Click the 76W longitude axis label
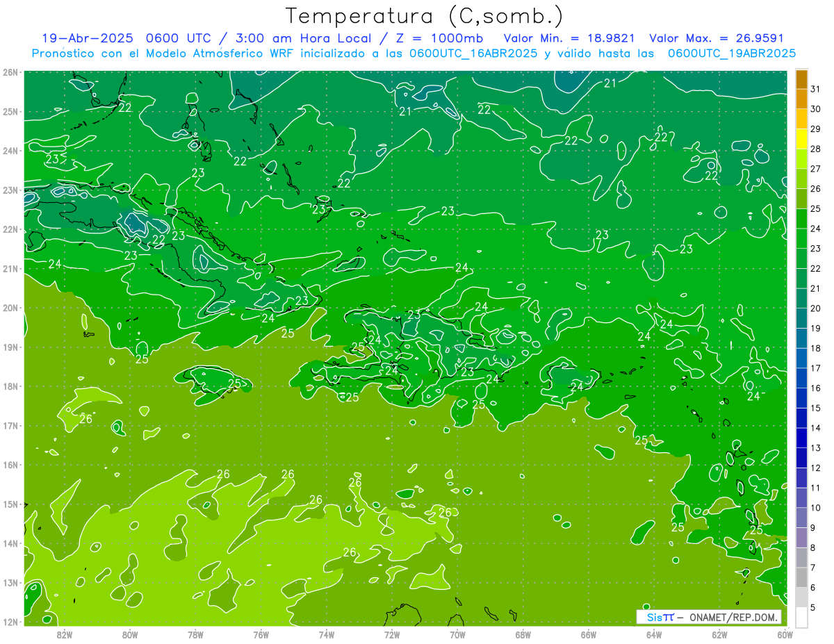The height and width of the screenshot is (644, 834). click(261, 634)
